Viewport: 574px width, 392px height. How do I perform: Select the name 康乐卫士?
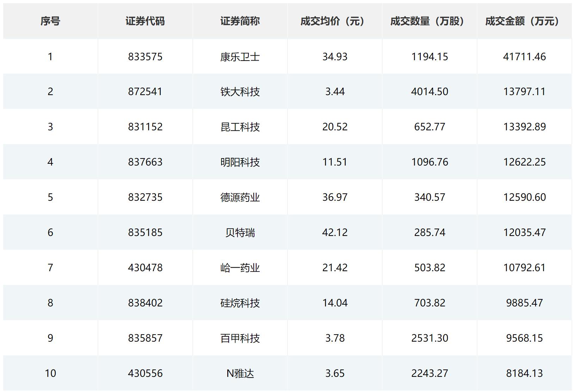(240, 57)
